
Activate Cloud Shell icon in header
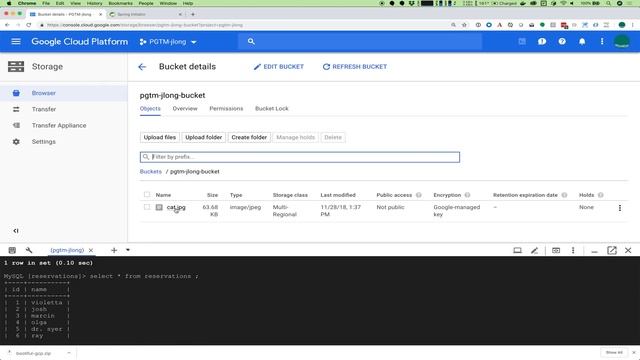[522, 42]
